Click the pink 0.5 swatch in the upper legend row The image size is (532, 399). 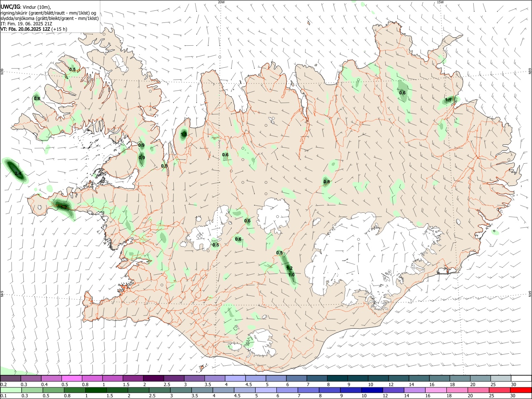71,378
